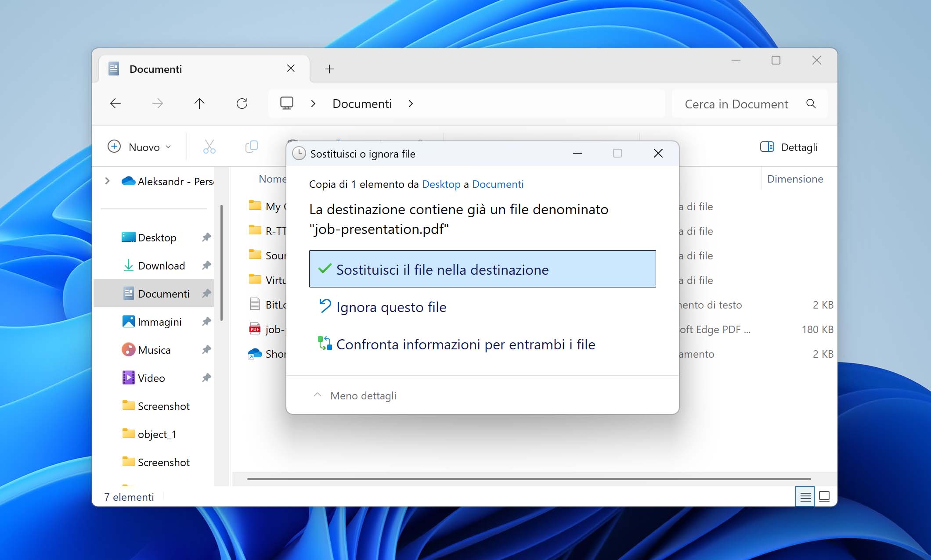Sort by the Nome column header

click(272, 179)
